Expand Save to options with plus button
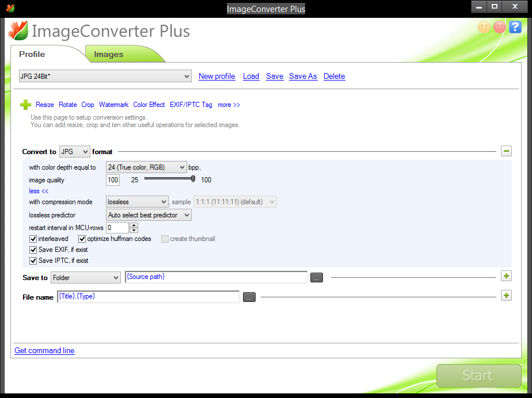Image resolution: width=532 pixels, height=398 pixels. pos(506,276)
